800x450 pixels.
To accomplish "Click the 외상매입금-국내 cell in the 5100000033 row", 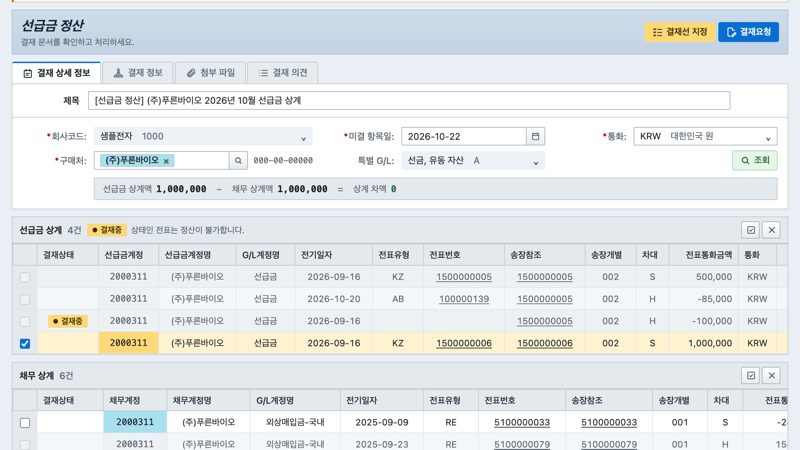I will (295, 422).
